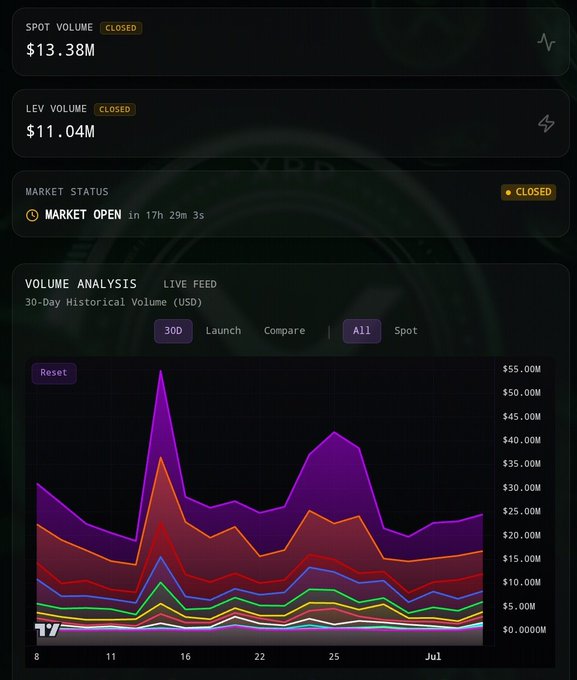The width and height of the screenshot is (577, 680).
Task: Reset the chart zoom
Action: pyautogui.click(x=54, y=373)
